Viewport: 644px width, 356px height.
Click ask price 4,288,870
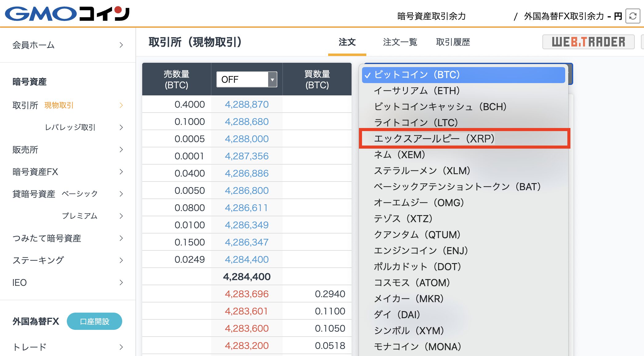click(x=247, y=104)
